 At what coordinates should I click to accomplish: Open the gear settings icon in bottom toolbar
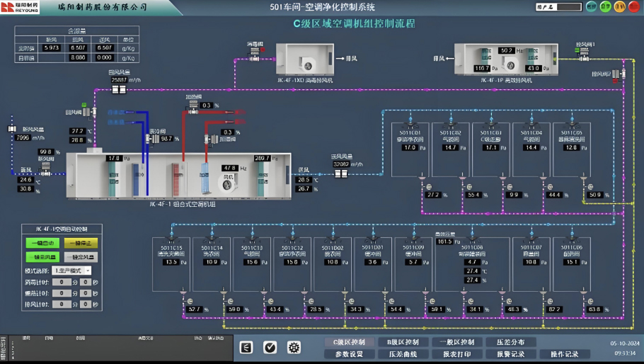(294, 348)
